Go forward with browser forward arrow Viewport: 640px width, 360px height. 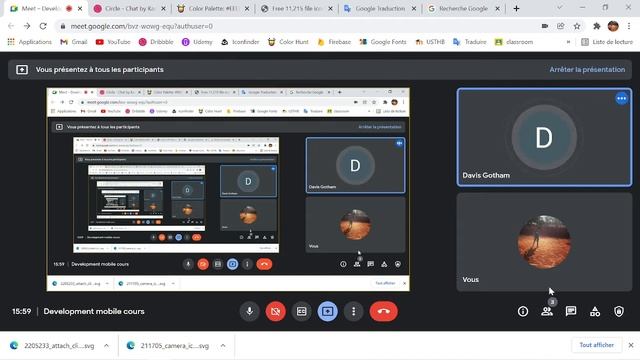pos(27,26)
